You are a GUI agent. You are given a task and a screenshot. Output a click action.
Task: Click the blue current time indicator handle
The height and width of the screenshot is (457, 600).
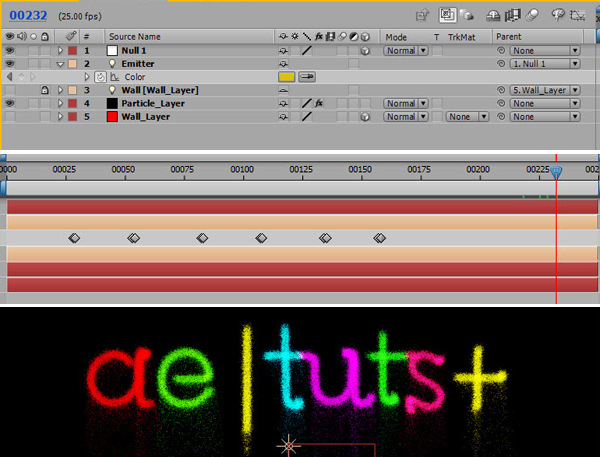(x=556, y=172)
